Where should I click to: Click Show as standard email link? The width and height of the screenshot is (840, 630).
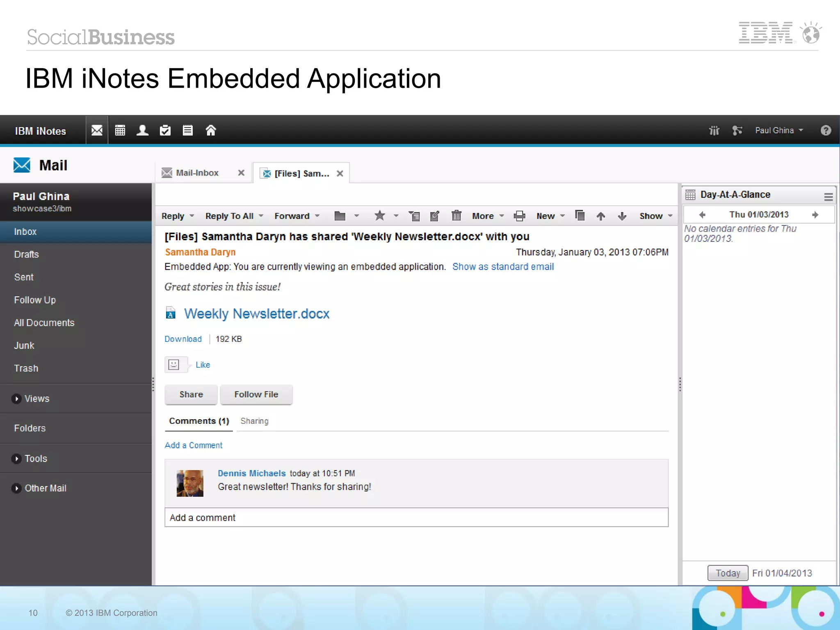(x=503, y=267)
